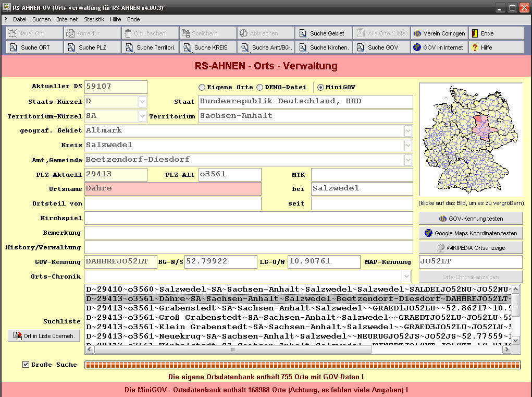Select Suchliste row Neuekrug
Screen dimensions: 532x397
[298, 336]
